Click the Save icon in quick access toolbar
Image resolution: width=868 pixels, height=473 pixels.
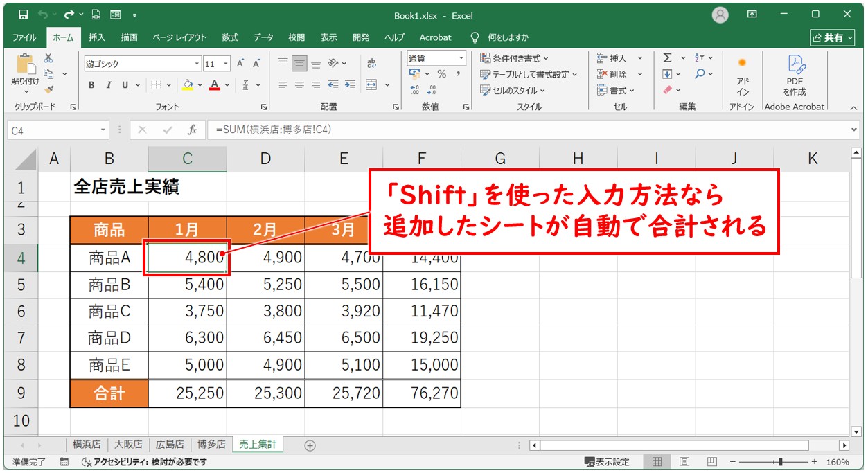(x=23, y=15)
